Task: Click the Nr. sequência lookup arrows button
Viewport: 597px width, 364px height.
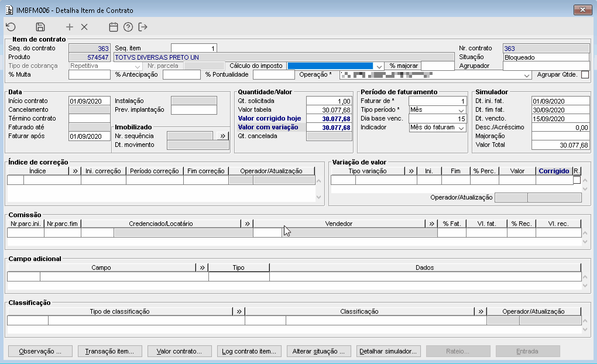Action: pyautogui.click(x=222, y=136)
